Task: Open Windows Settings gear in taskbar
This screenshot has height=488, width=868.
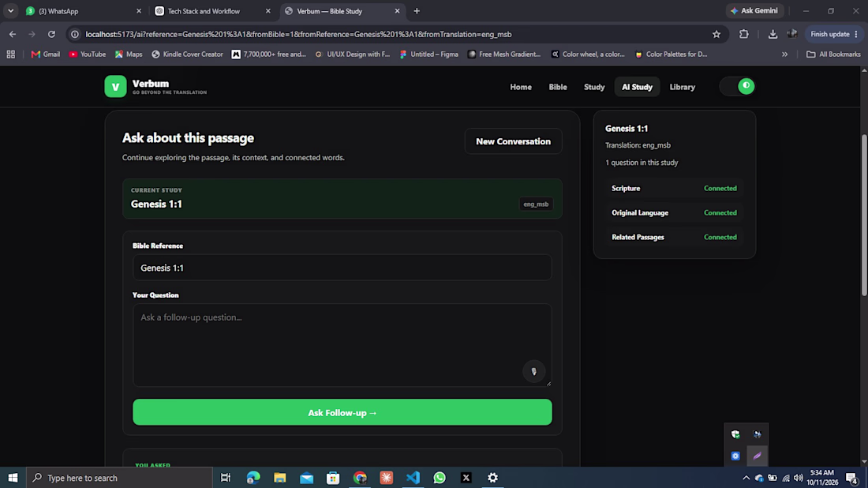Action: [x=492, y=478]
